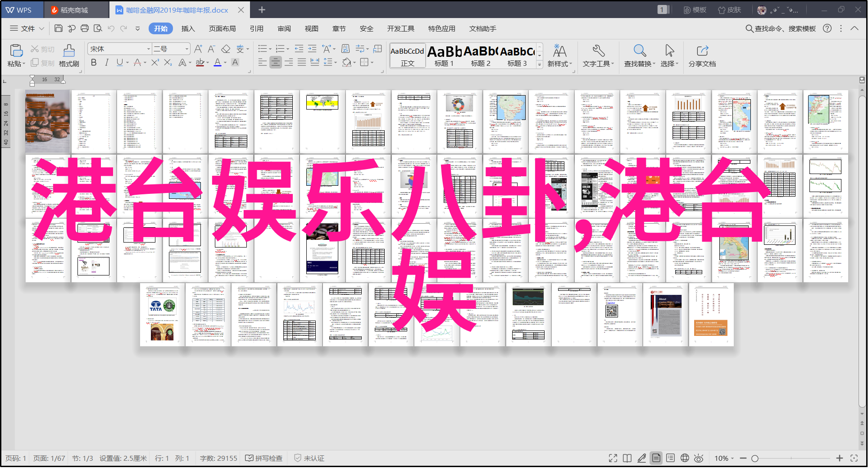This screenshot has width=868, height=468.
Task: Toggle bold formatting with B button
Action: click(94, 63)
